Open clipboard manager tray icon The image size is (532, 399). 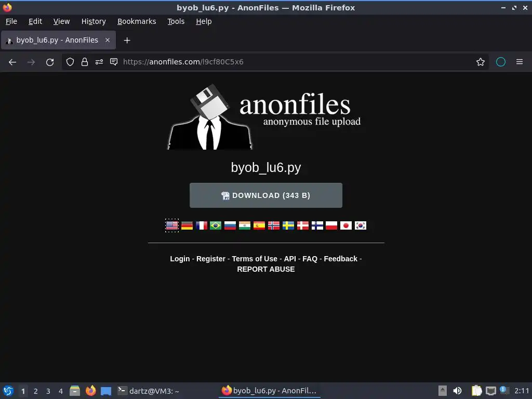pyautogui.click(x=476, y=391)
